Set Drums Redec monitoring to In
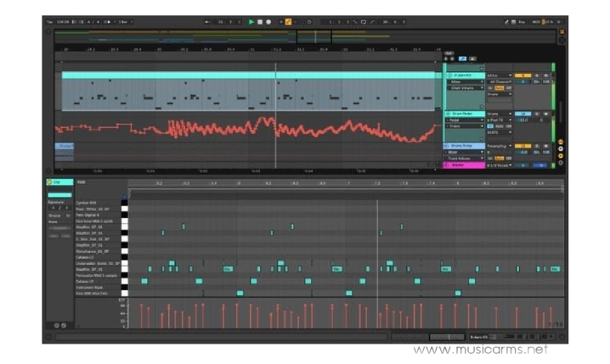The height and width of the screenshot is (364, 610). pos(491,126)
